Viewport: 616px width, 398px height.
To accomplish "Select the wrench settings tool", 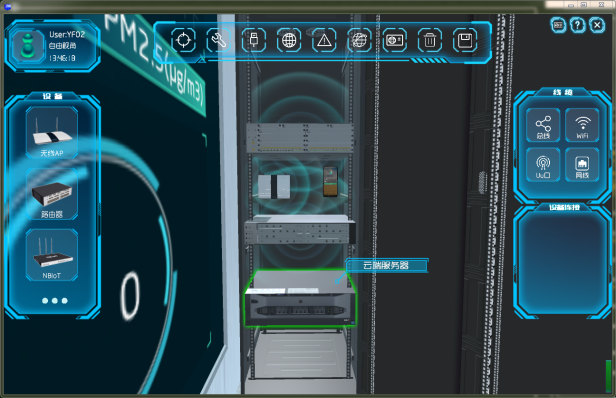I will (x=218, y=40).
